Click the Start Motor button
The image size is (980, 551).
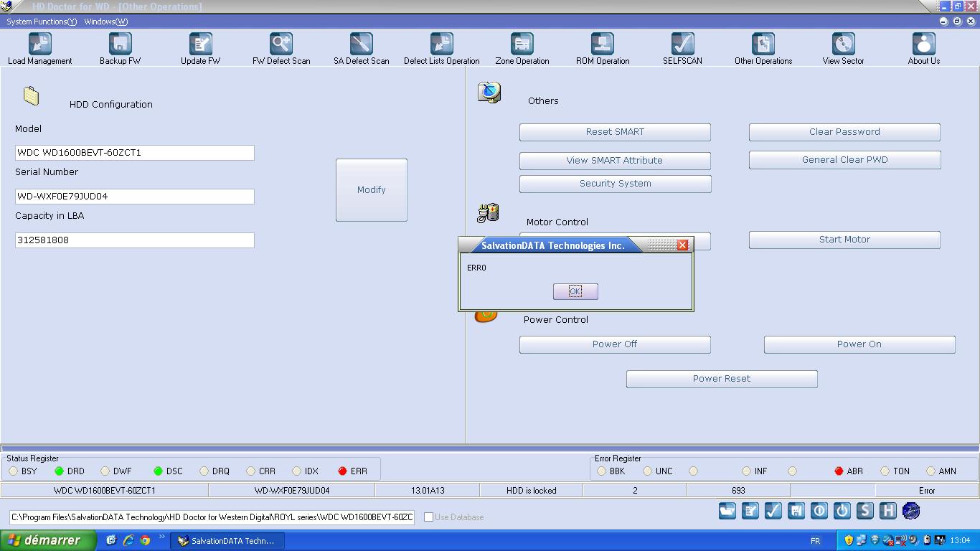(844, 240)
